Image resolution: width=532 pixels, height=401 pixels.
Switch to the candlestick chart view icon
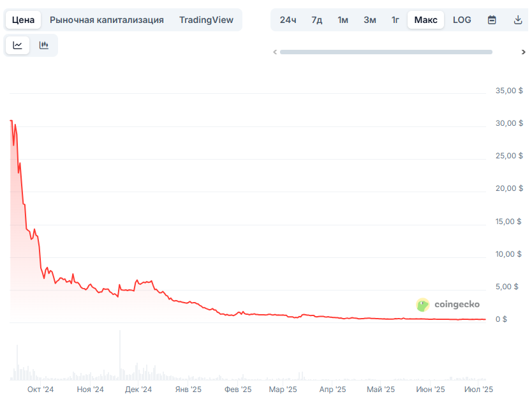click(44, 45)
